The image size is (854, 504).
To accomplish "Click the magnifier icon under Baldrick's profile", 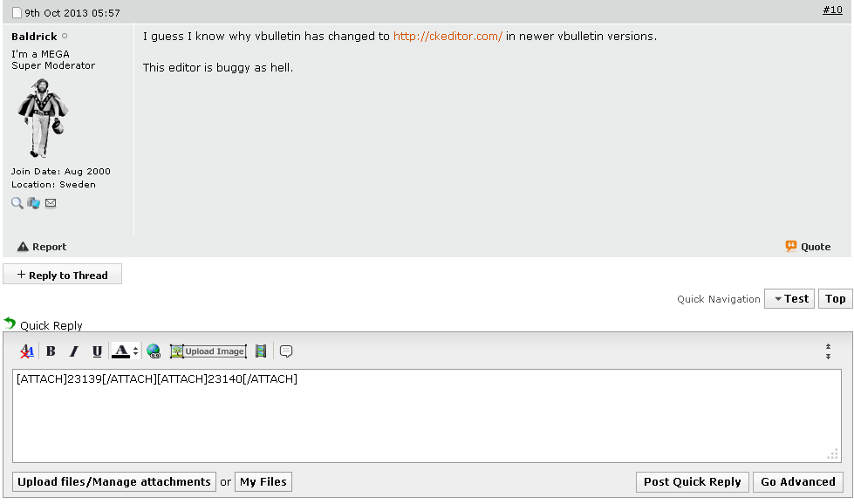I will 17,203.
